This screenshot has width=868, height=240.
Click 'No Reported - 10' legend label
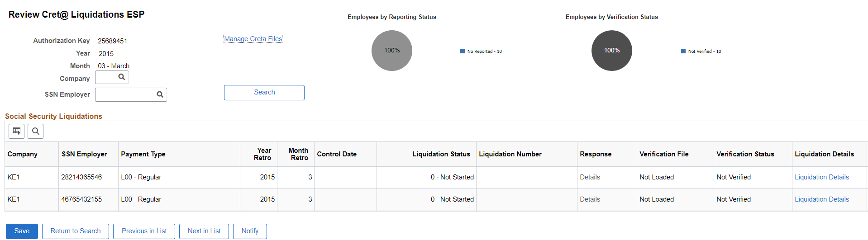tap(485, 52)
